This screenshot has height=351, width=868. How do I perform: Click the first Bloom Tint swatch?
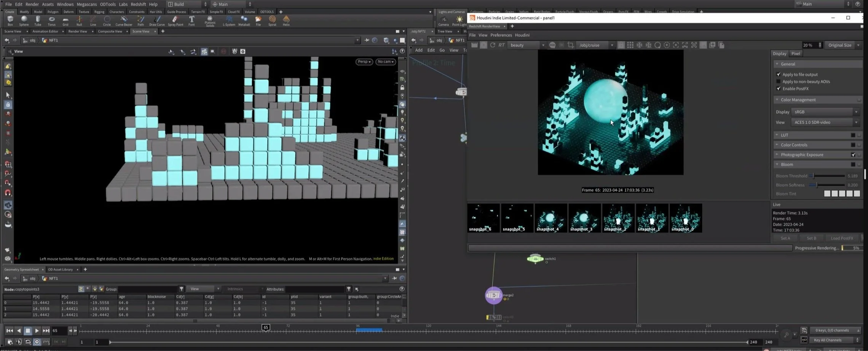[827, 194]
